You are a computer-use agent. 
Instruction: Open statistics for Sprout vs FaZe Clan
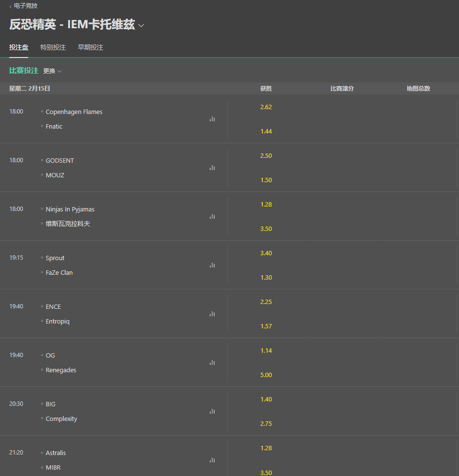point(212,265)
